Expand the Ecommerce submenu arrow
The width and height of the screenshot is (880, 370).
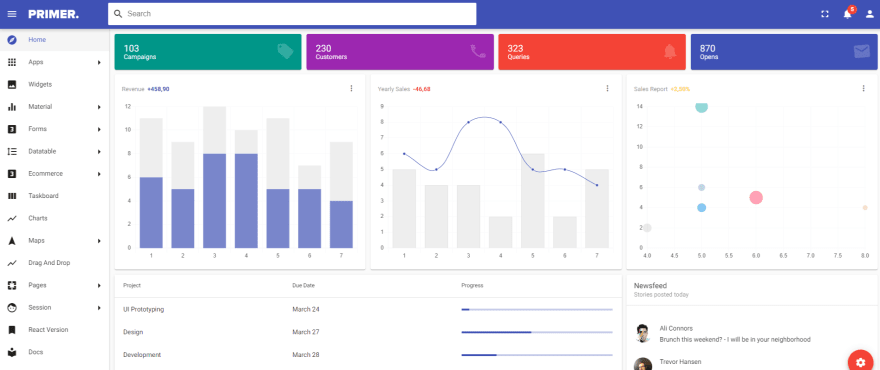99,174
